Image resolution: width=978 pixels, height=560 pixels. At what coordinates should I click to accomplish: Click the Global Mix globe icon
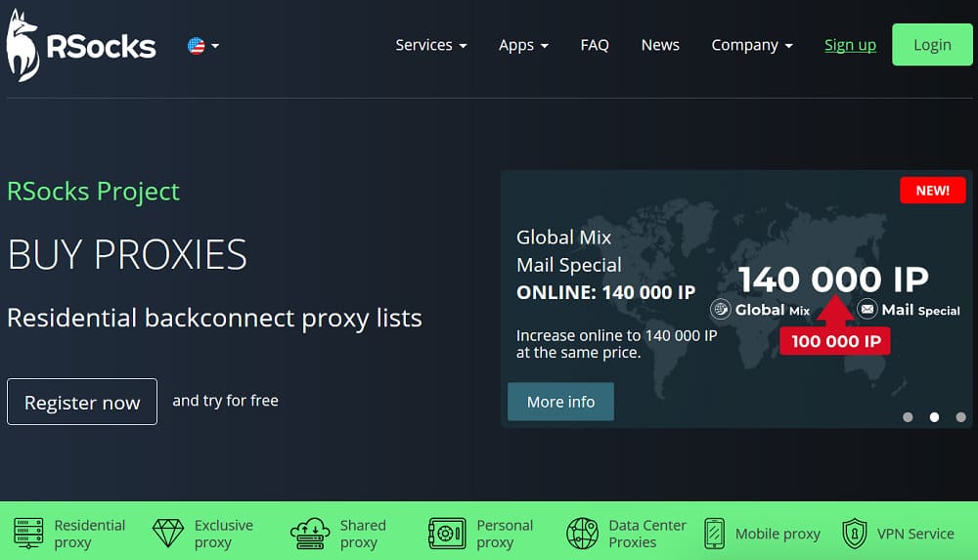(x=721, y=309)
